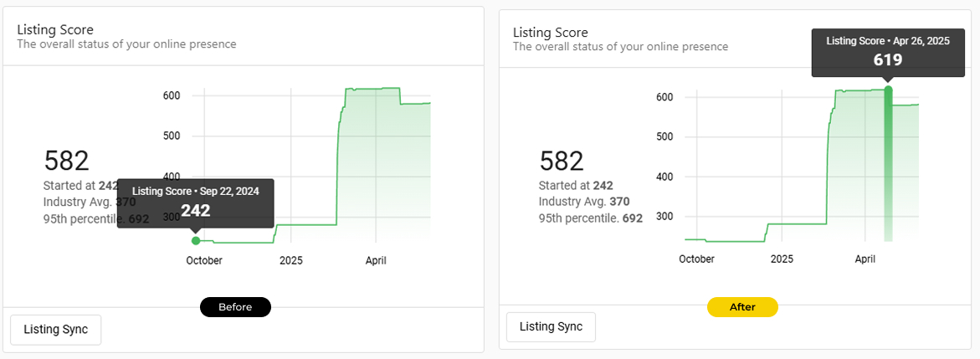Click Listing Sync button in After panel

[551, 327]
